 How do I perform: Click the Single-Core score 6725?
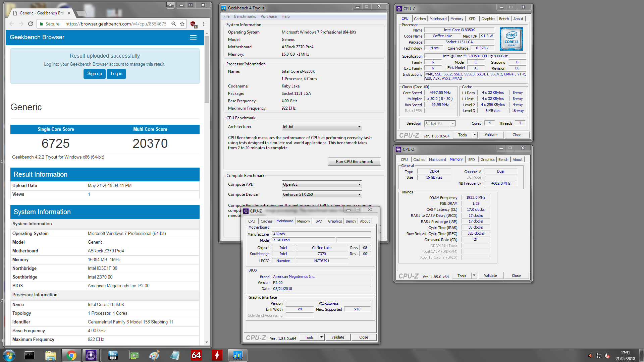(56, 143)
